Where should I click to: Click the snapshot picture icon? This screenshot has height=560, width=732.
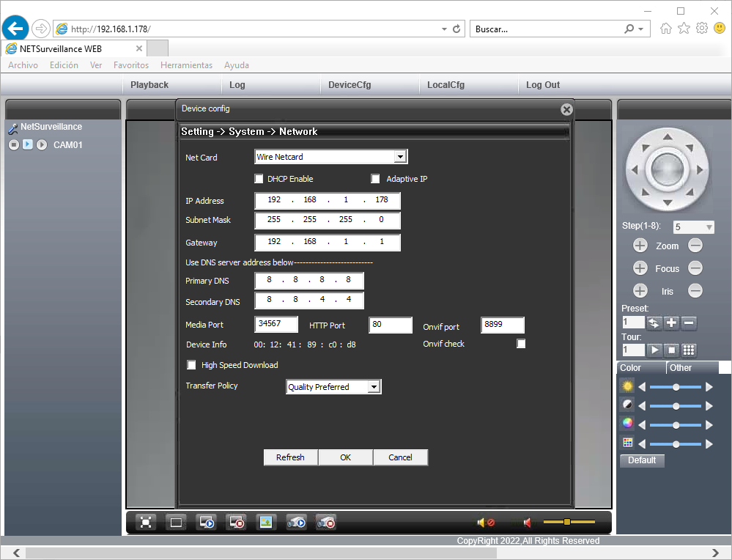click(x=266, y=522)
